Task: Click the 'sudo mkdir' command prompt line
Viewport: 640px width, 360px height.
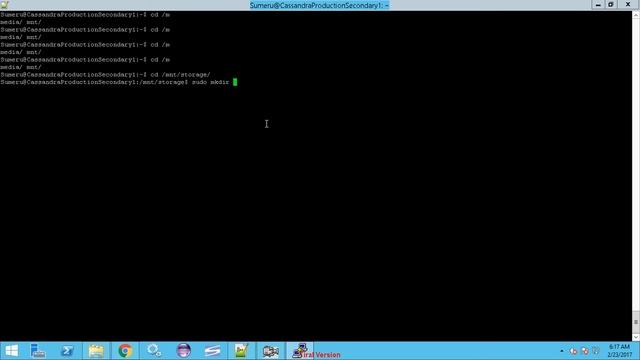Action: pos(118,82)
